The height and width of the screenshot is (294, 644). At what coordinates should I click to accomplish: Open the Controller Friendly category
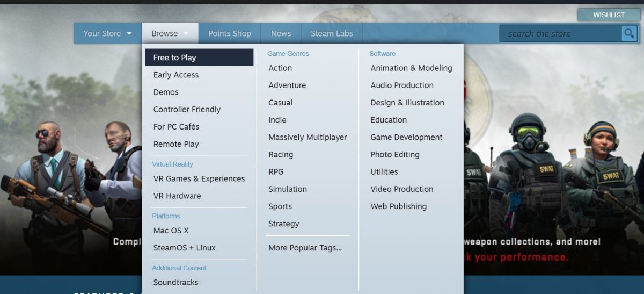pos(187,109)
